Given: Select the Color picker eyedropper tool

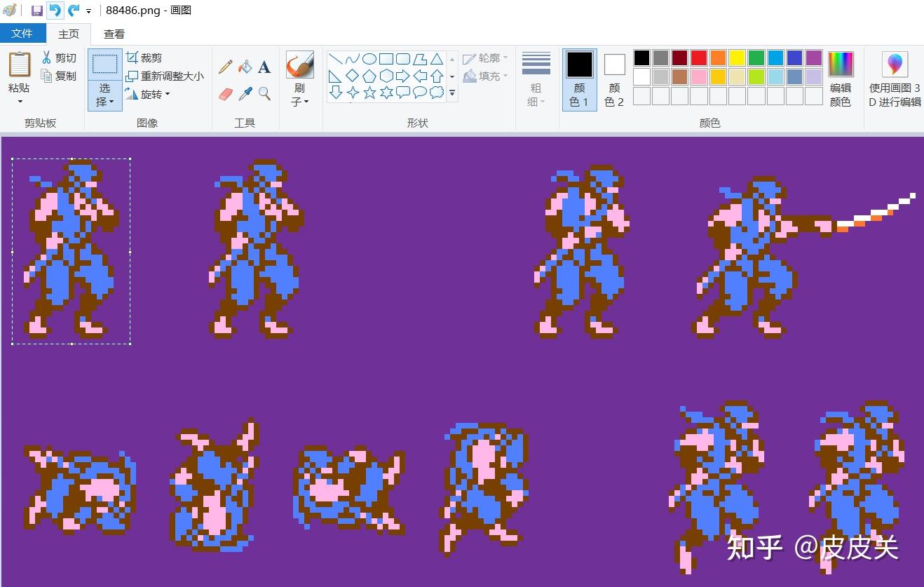Looking at the screenshot, I should coord(245,93).
